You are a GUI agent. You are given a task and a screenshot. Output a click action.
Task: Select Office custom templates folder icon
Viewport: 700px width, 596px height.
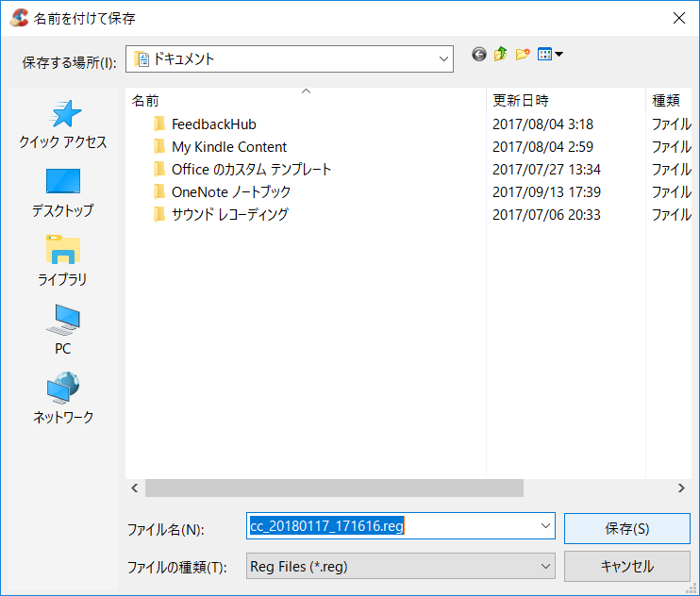pyautogui.click(x=159, y=170)
